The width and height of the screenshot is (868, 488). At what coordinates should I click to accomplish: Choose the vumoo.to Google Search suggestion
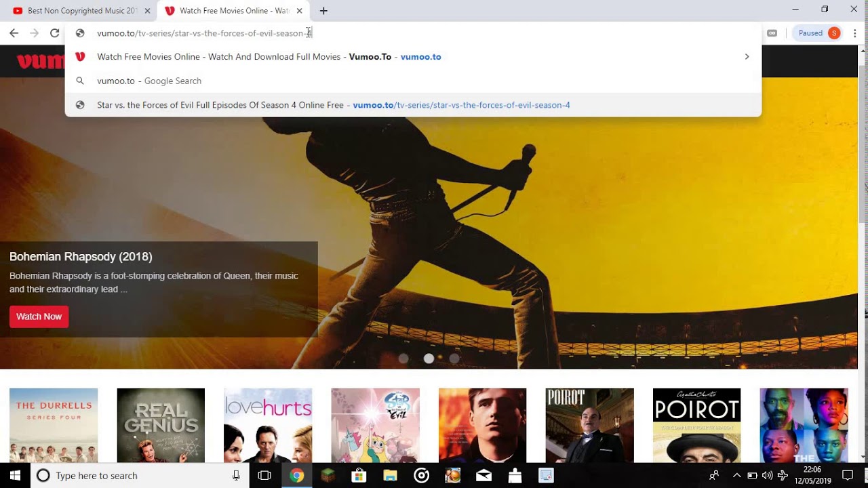pos(413,81)
